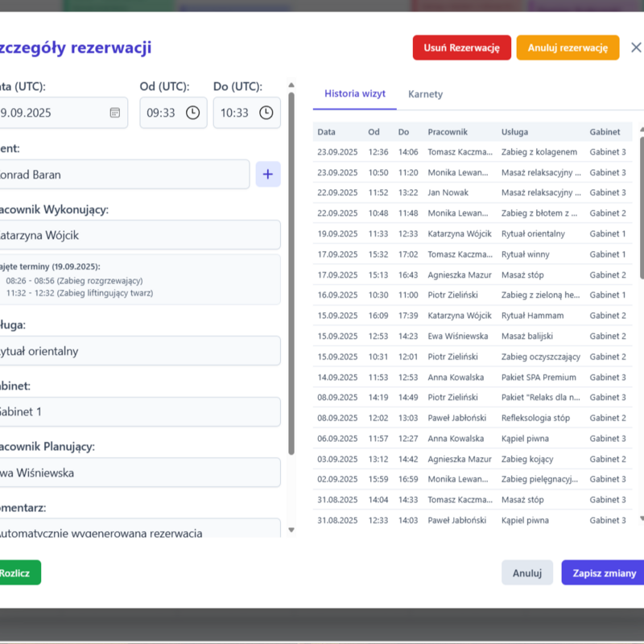Click the form scrollbar down arrow
This screenshot has height=644, width=644.
(x=291, y=530)
